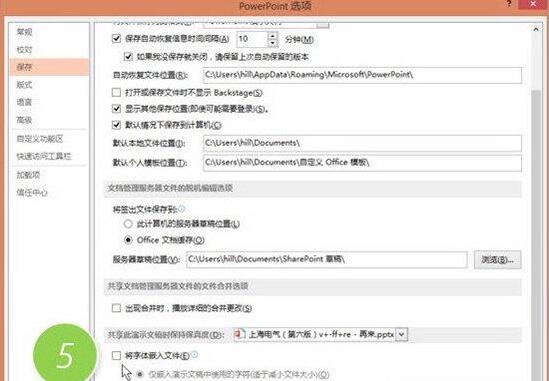Open the save format dropdown at top
The image size is (549, 381).
click(x=323, y=25)
